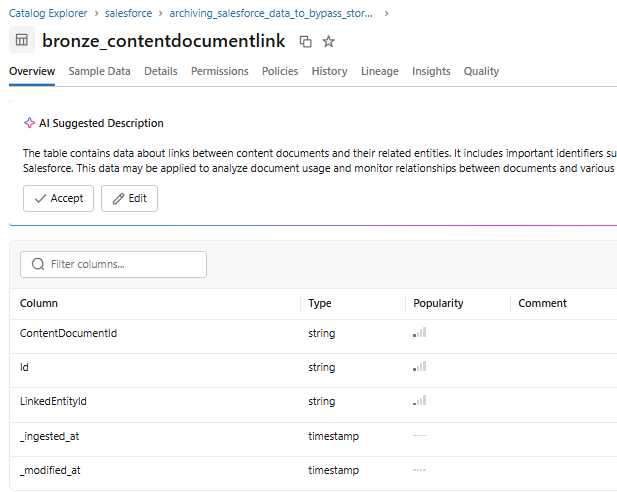Screen dimensions: 617x492
Task: Click the timestamp type of _modified_at
Action: tap(333, 470)
